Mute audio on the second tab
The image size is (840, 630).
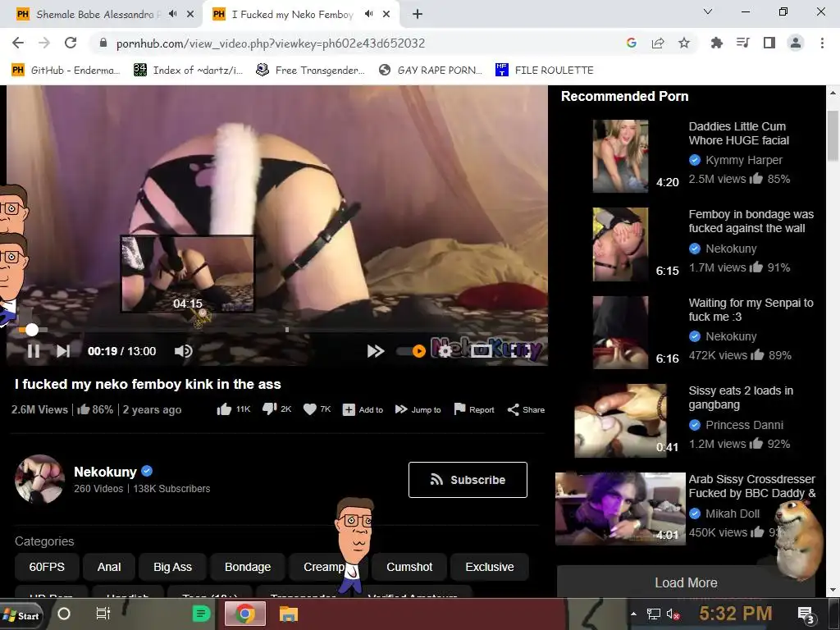pos(368,14)
